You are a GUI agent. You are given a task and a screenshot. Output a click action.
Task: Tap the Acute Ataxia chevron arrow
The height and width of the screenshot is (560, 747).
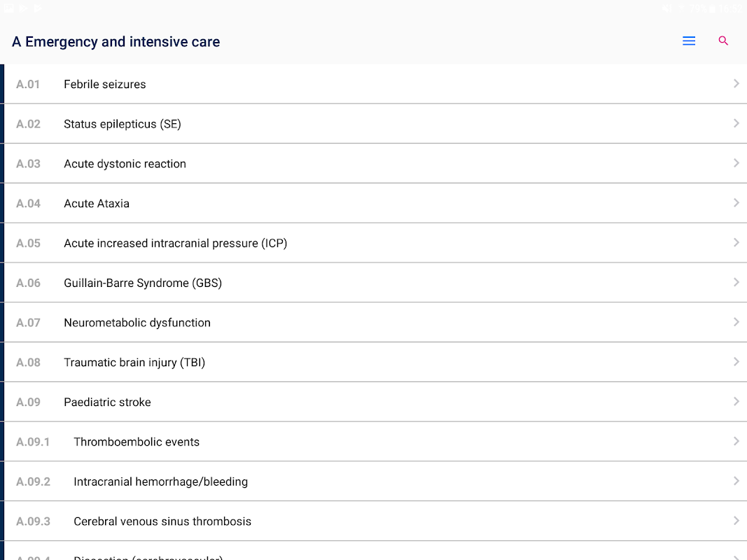click(736, 203)
